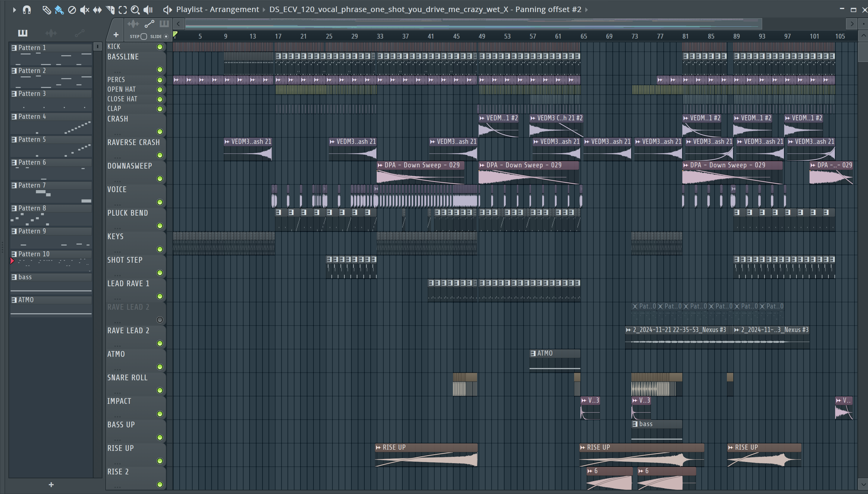Open first RISE UP clip menu
Image resolution: width=868 pixels, height=494 pixels.
379,448
